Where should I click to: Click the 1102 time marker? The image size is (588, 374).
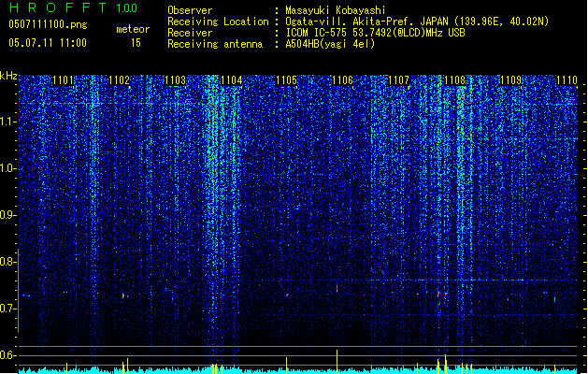click(x=119, y=80)
